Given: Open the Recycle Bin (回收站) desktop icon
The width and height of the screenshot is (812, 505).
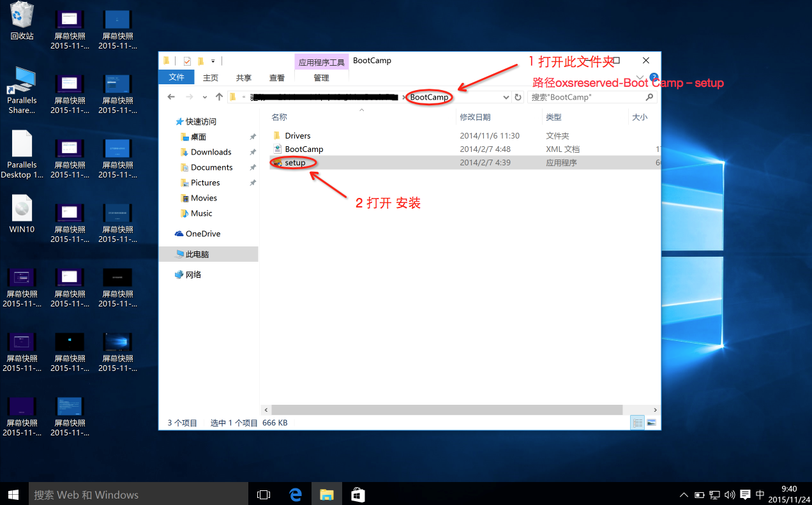Looking at the screenshot, I should pyautogui.click(x=22, y=20).
